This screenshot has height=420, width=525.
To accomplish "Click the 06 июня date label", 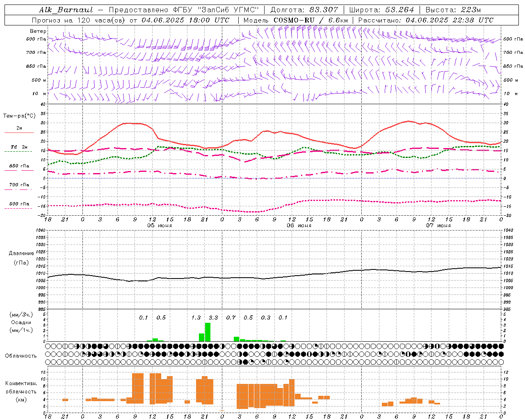I will tap(299, 226).
